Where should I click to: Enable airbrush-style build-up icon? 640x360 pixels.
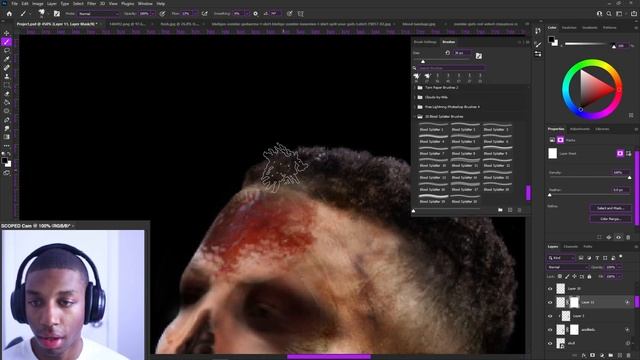[x=204, y=13]
